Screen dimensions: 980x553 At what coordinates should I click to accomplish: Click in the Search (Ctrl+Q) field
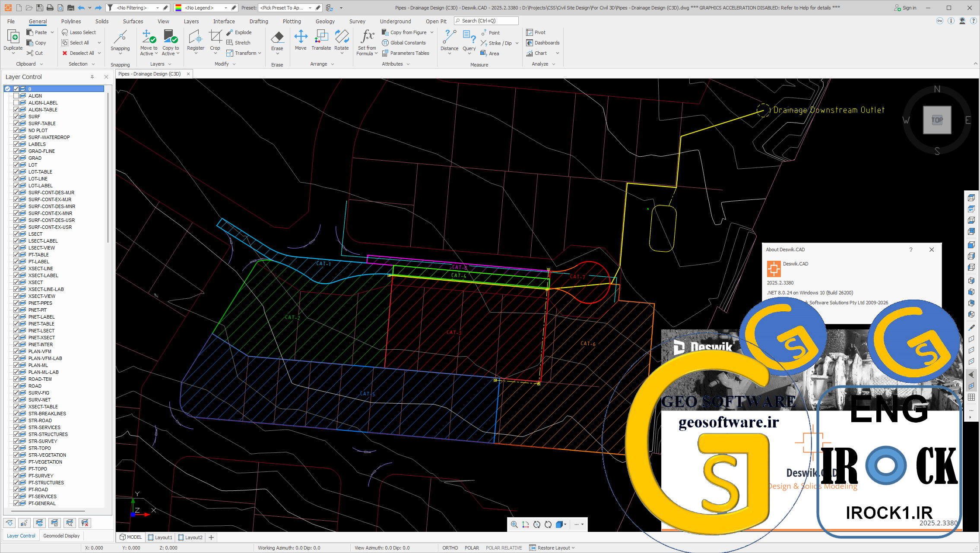(x=486, y=21)
